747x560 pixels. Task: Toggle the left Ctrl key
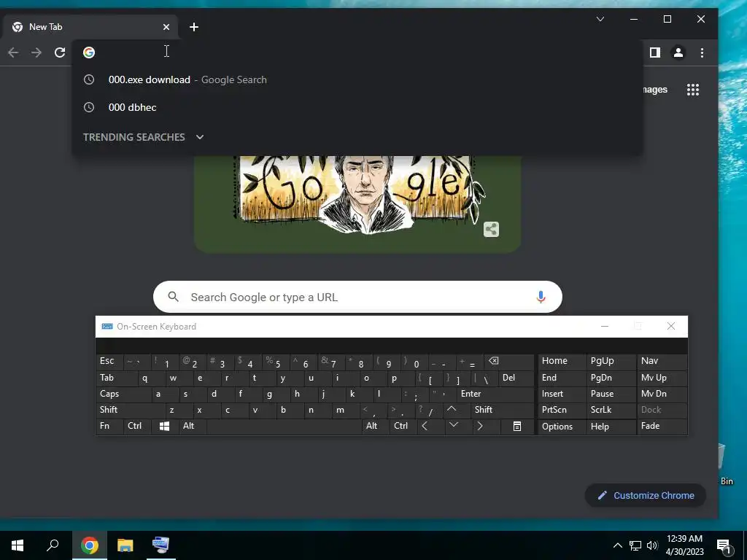[137, 426]
